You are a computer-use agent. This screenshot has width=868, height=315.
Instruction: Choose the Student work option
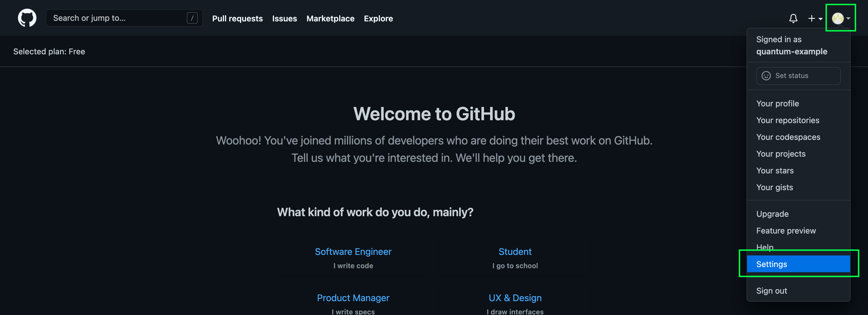[x=515, y=252]
